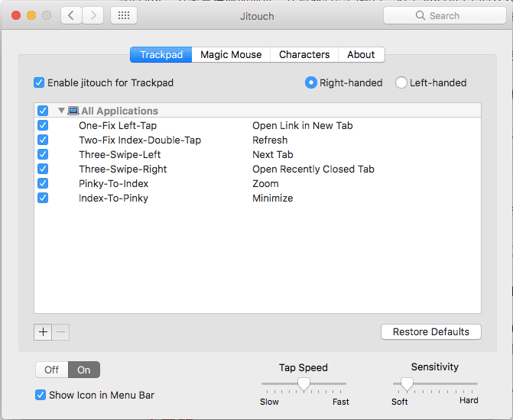Switch to Characters tab
The image size is (513, 420).
(x=304, y=54)
